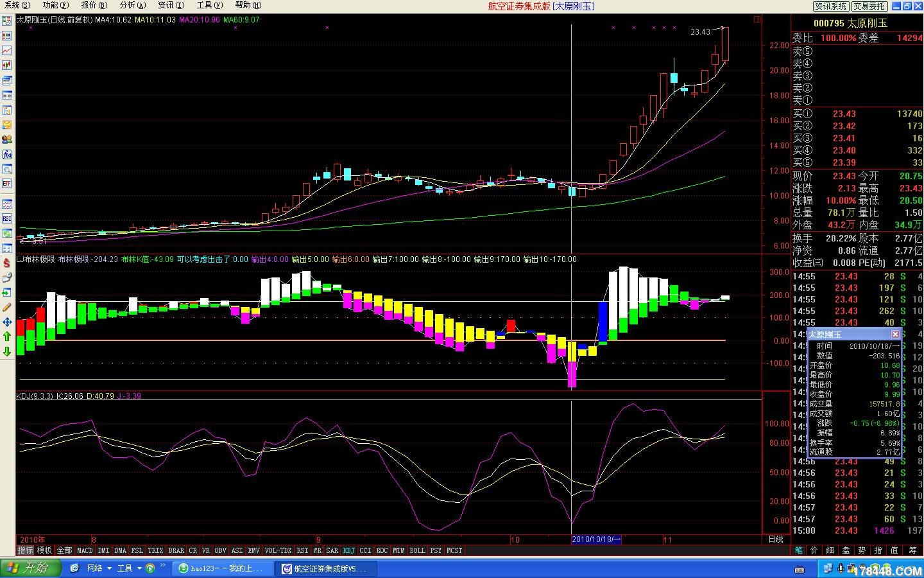Click the colored quote list grid icon

tap(7, 35)
